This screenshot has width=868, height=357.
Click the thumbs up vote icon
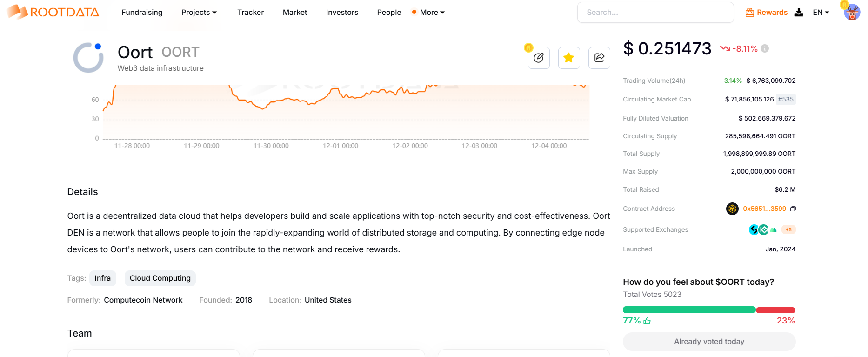[x=647, y=321]
